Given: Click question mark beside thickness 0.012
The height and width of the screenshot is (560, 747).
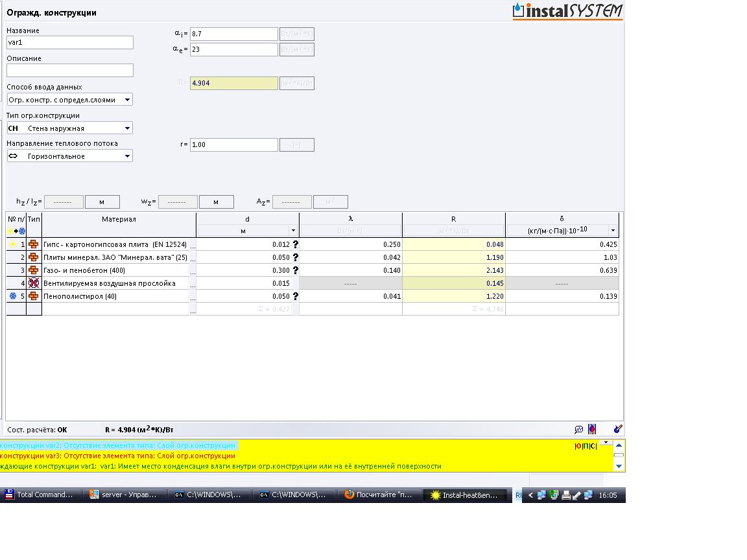Looking at the screenshot, I should pyautogui.click(x=296, y=244).
